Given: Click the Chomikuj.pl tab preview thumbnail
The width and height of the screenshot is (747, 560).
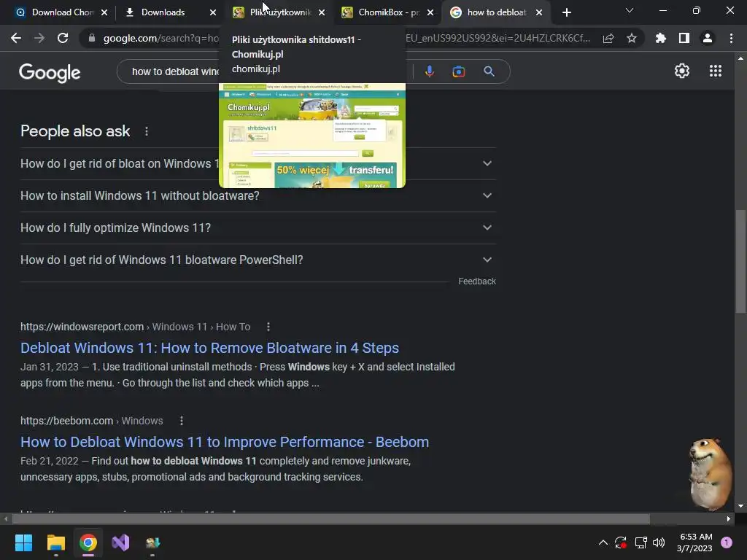Looking at the screenshot, I should (312, 136).
